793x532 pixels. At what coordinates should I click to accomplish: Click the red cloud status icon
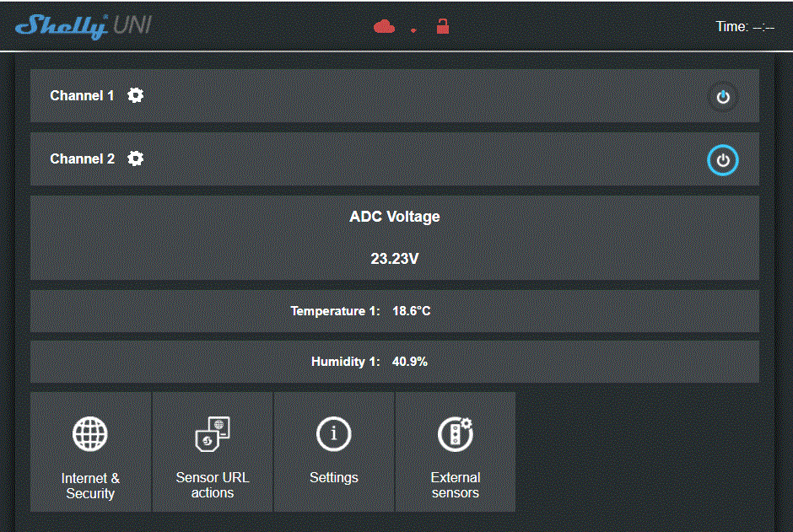coord(384,27)
